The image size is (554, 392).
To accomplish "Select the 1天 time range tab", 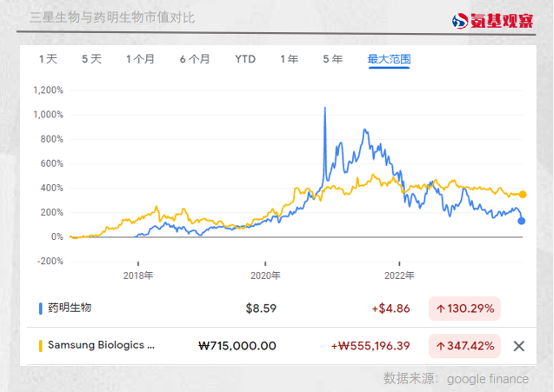I will click(48, 59).
